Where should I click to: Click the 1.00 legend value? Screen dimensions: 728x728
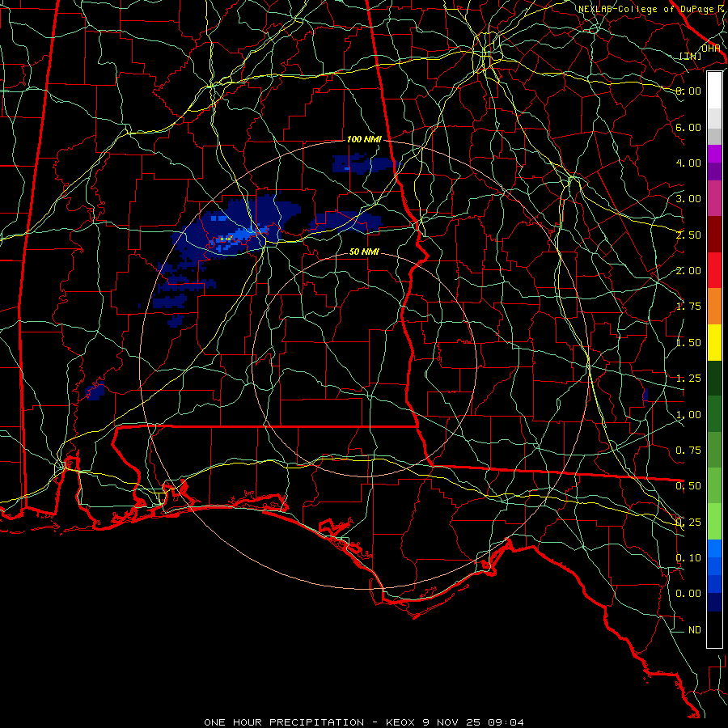coord(688,415)
